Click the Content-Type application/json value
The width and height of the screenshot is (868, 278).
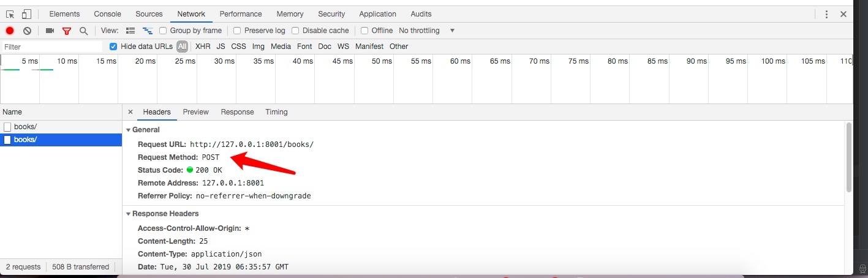tap(227, 254)
